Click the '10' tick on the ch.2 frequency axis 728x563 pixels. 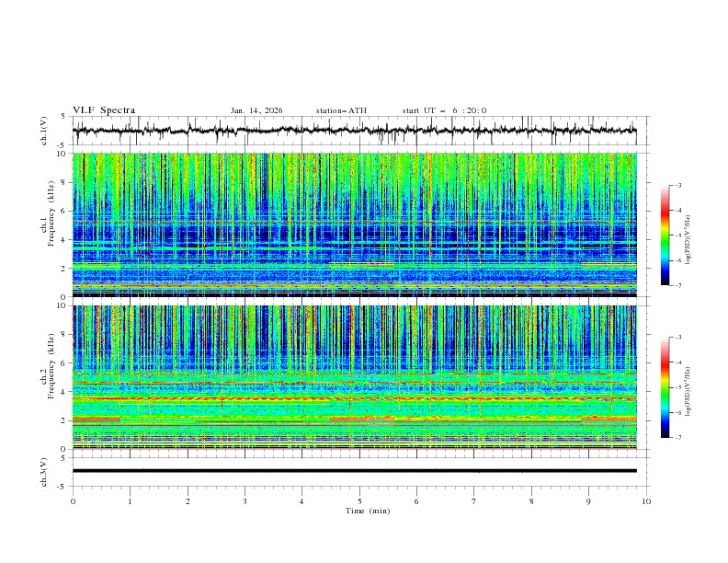click(63, 305)
